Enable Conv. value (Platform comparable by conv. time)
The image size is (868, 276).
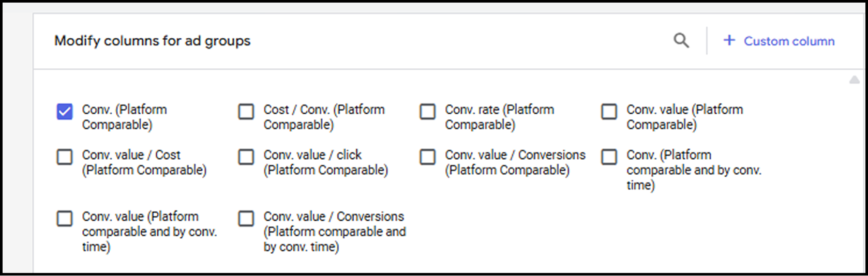pos(65,219)
